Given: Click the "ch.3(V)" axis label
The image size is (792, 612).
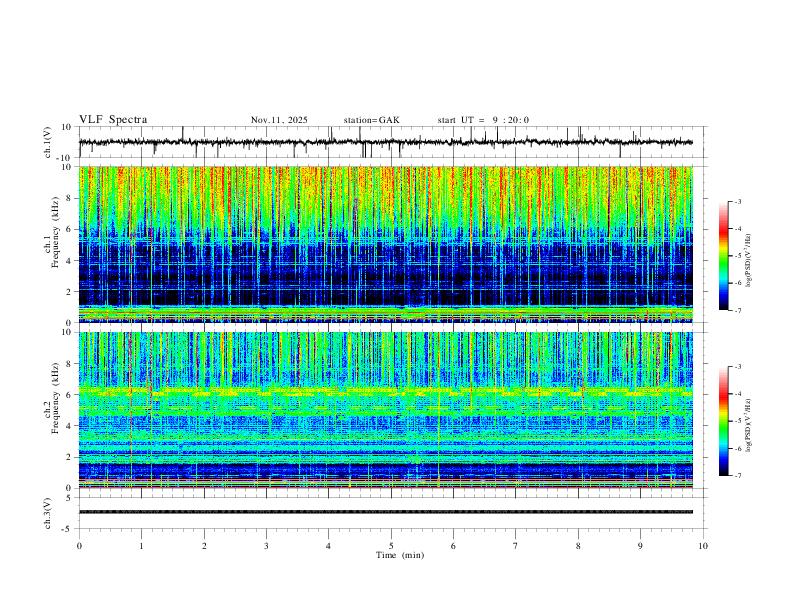Looking at the screenshot, I should [x=48, y=513].
